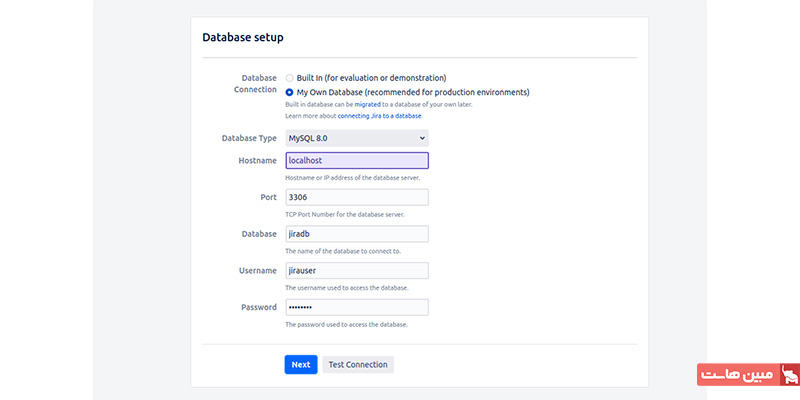Click the 'name of the database to connect to' hint
The image size is (800, 400).
click(x=343, y=251)
